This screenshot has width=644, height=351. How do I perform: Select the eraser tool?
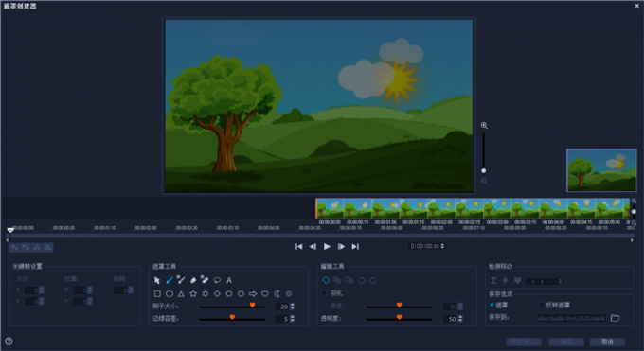click(x=193, y=280)
